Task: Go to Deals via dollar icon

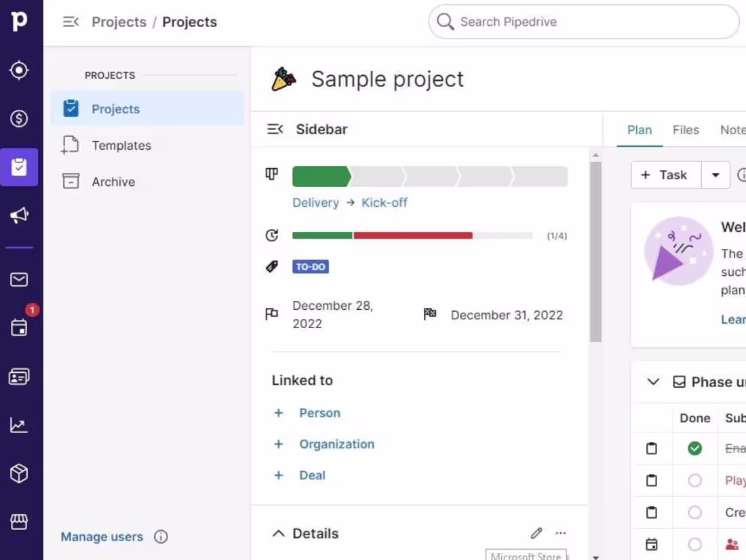Action: [x=19, y=119]
